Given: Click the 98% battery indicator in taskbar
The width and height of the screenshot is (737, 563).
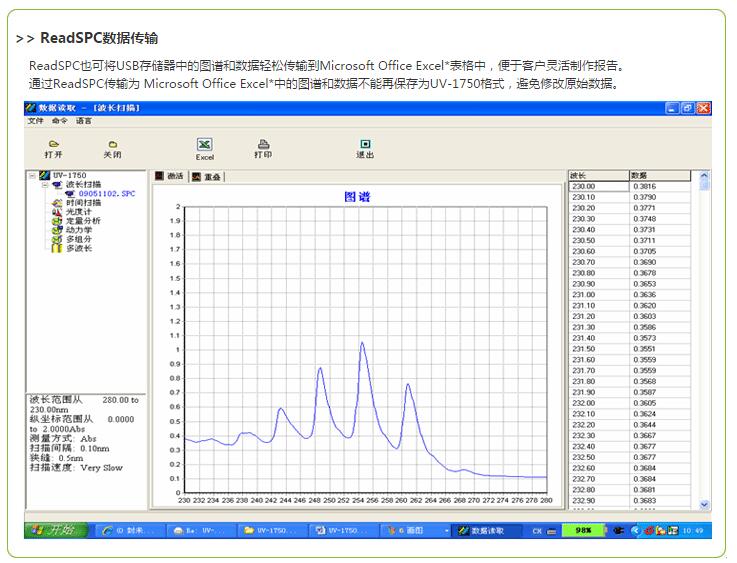Looking at the screenshot, I should [584, 531].
